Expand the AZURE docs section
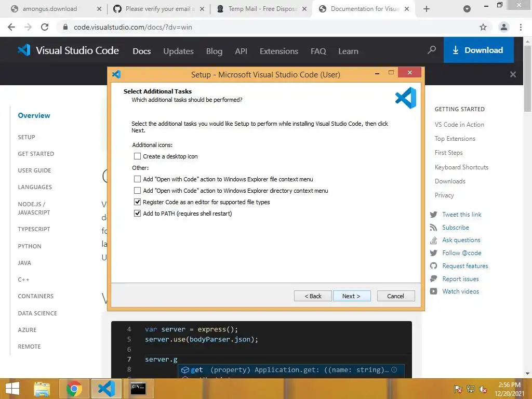Viewport: 532px width, 399px height. [27, 330]
